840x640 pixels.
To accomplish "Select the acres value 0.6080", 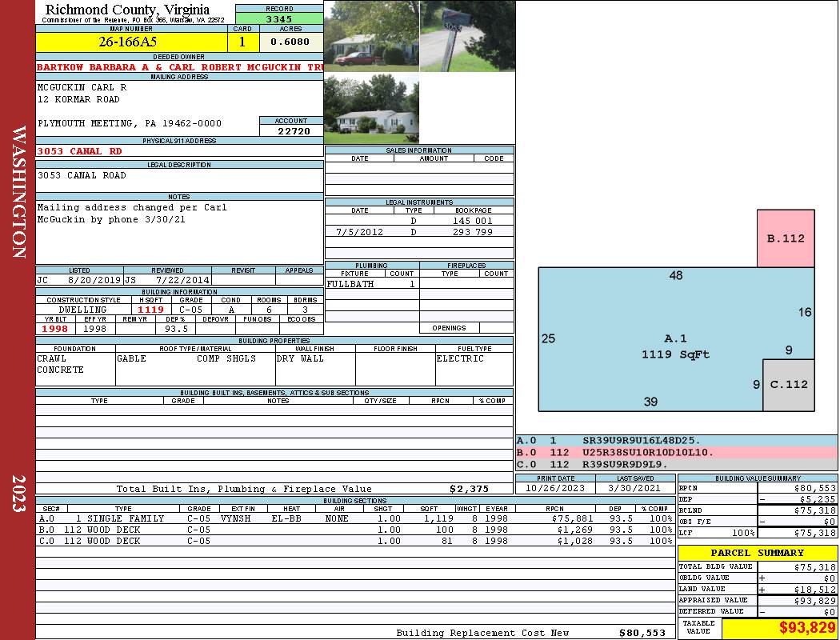I will click(x=290, y=42).
